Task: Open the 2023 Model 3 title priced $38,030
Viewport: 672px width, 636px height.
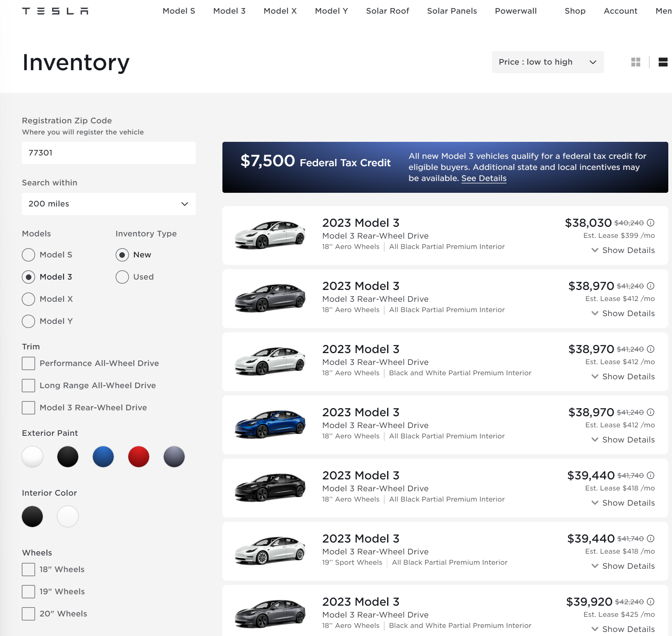Action: [x=361, y=223]
